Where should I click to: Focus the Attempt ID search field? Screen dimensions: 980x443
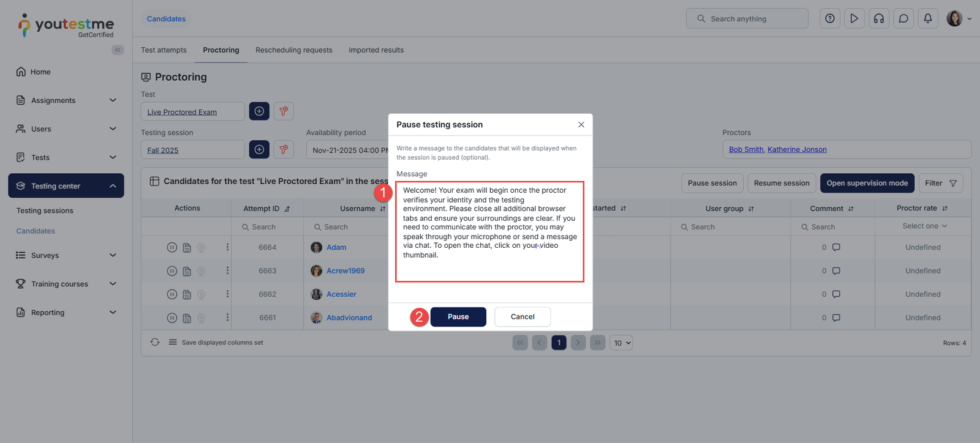pyautogui.click(x=268, y=227)
